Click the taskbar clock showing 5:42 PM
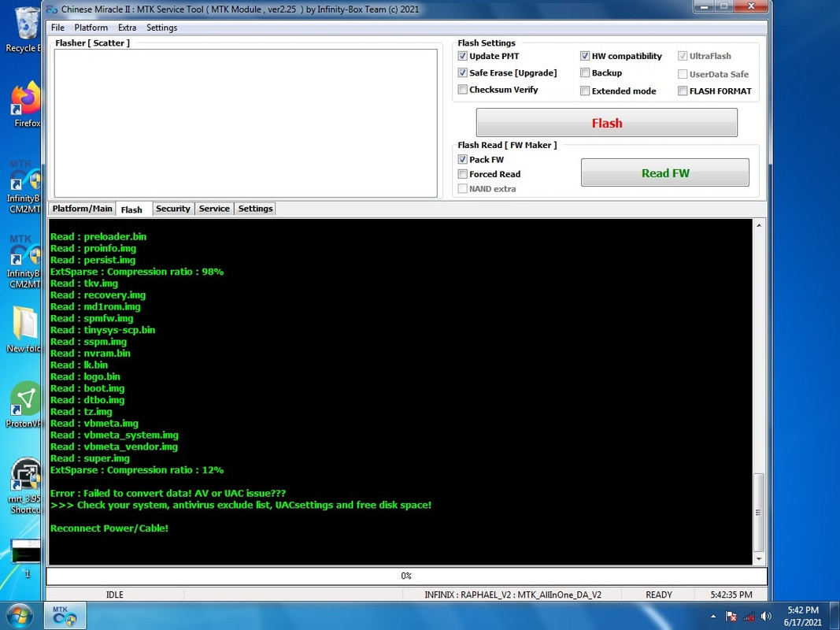The image size is (840, 630). tap(802, 616)
